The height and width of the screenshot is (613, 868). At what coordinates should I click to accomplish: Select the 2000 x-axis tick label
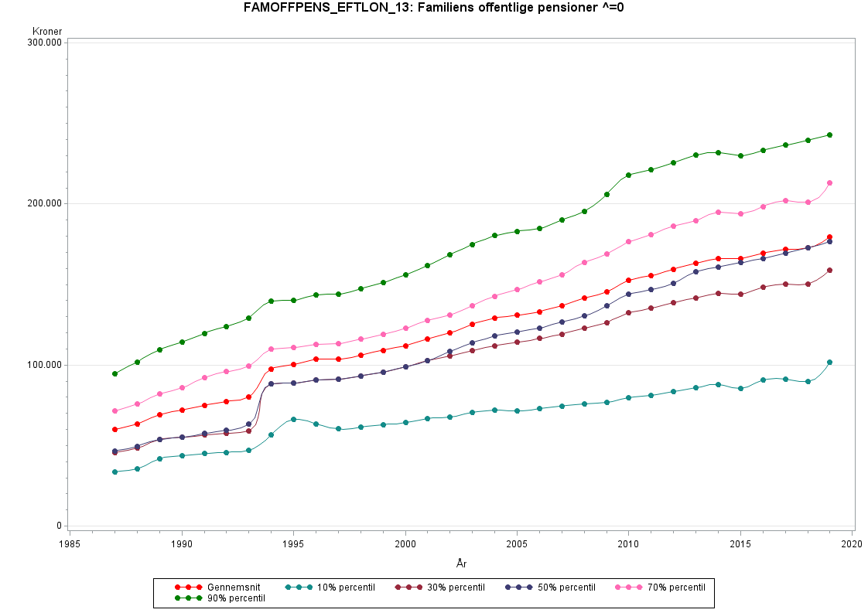click(x=405, y=544)
